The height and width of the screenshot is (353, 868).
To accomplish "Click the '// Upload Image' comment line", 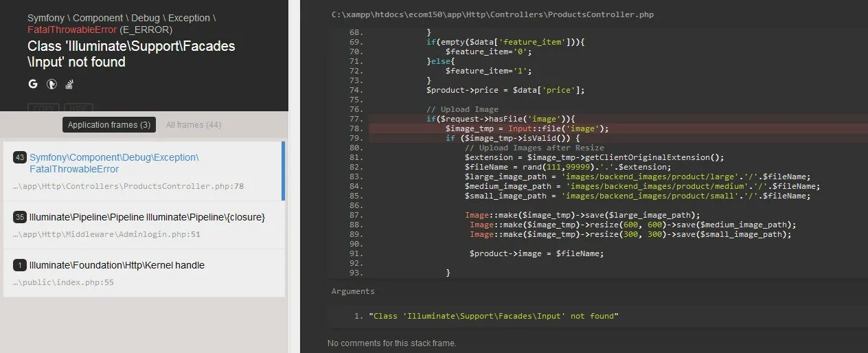I will [x=462, y=109].
